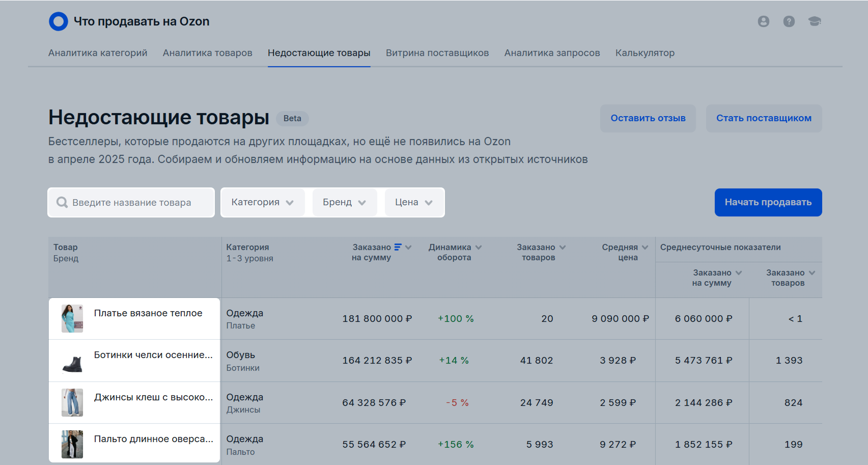Select Недостающие товары tab
The width and height of the screenshot is (868, 465).
pos(319,53)
